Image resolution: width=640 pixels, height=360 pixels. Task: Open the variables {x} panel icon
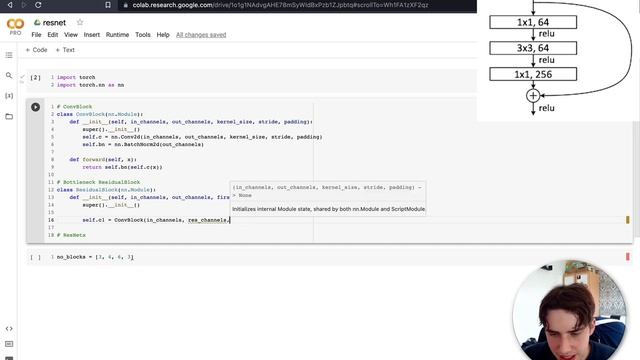[9, 96]
